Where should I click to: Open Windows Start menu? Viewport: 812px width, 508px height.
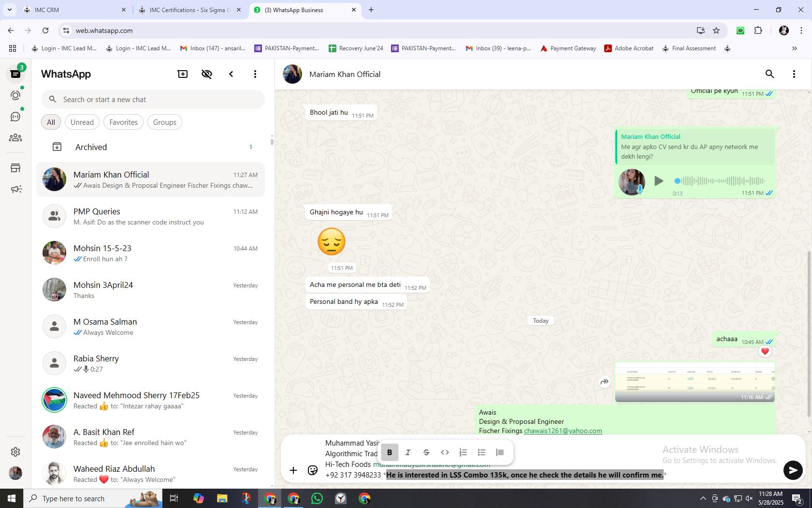12,498
